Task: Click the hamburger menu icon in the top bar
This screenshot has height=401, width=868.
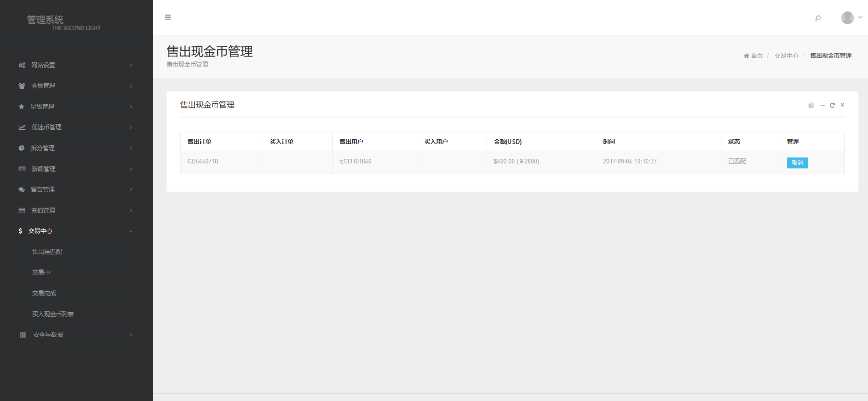Action: coord(168,17)
